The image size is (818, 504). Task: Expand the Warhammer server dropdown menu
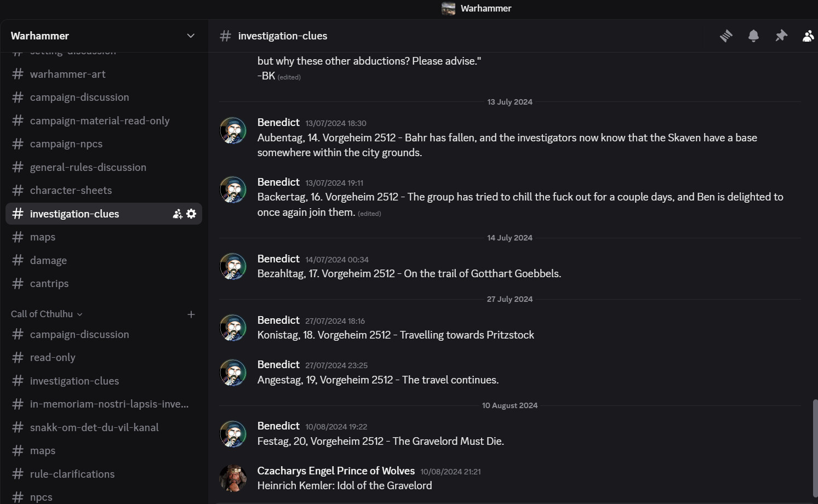pos(191,36)
